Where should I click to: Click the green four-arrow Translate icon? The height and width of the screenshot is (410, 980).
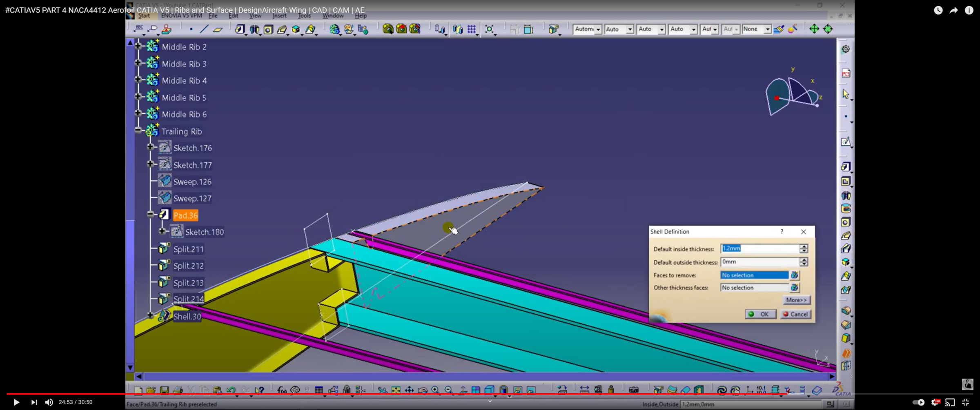(814, 29)
